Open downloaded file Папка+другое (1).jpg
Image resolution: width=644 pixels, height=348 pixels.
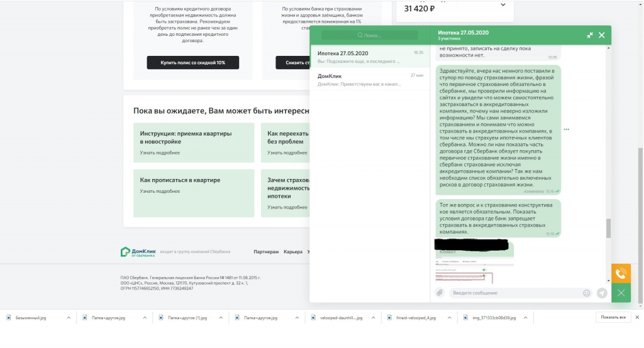click(187, 318)
